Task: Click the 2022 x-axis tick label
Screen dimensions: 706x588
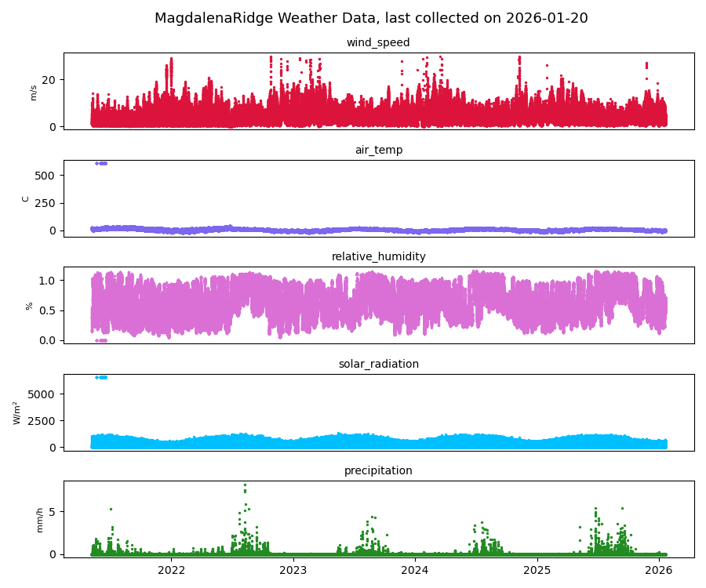Action: [171, 570]
